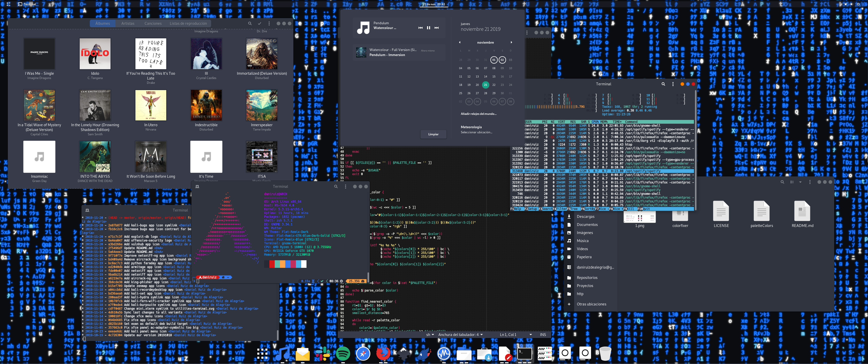Viewport: 868px width, 364px height.
Task: Open Slack from the dock
Action: (x=322, y=354)
